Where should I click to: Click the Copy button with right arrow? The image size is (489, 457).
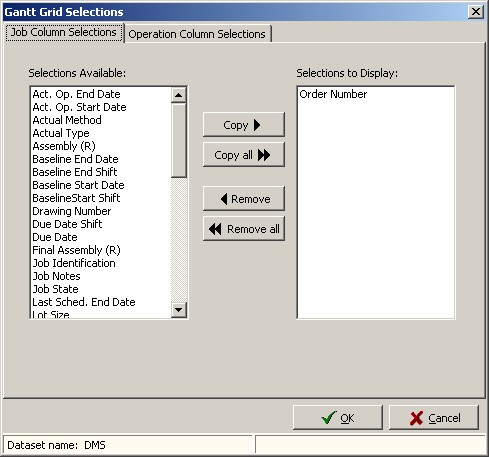coord(244,125)
